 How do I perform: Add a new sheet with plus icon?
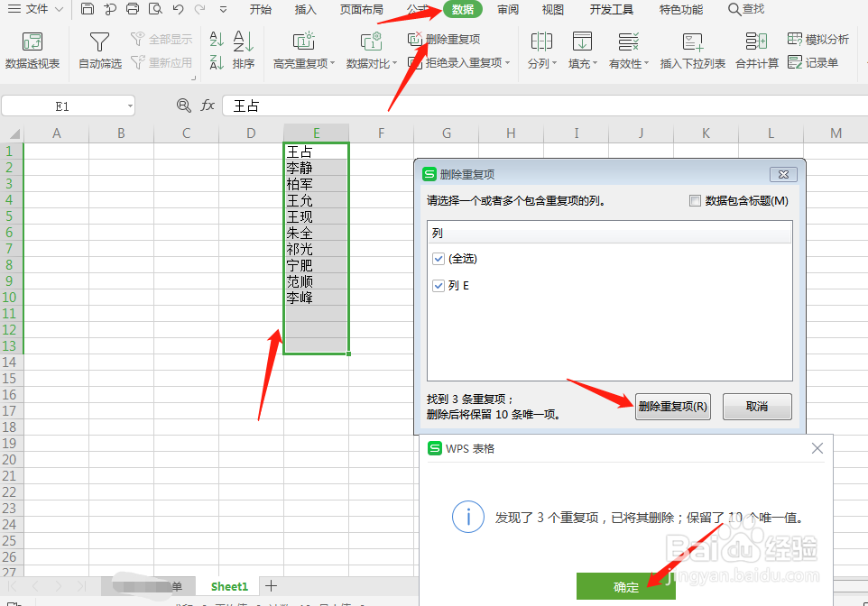pyautogui.click(x=271, y=585)
